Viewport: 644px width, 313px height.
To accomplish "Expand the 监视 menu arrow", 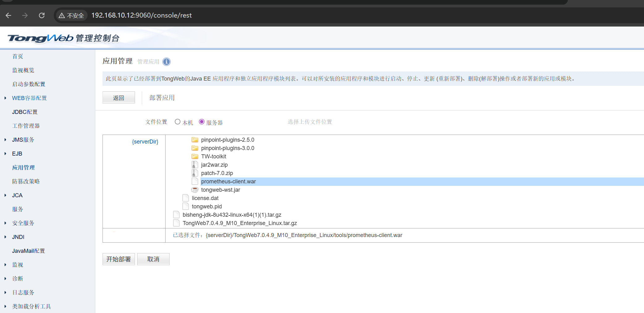I will [5, 265].
